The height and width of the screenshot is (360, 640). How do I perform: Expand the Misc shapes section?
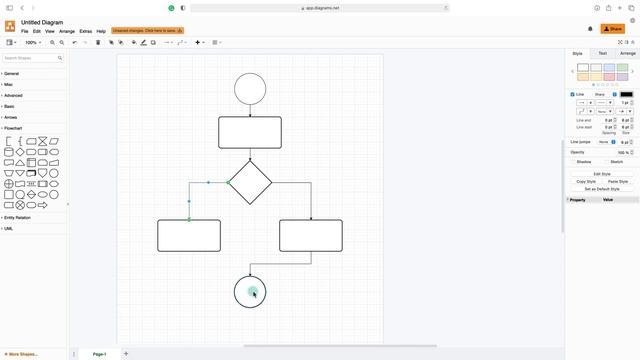(x=8, y=84)
